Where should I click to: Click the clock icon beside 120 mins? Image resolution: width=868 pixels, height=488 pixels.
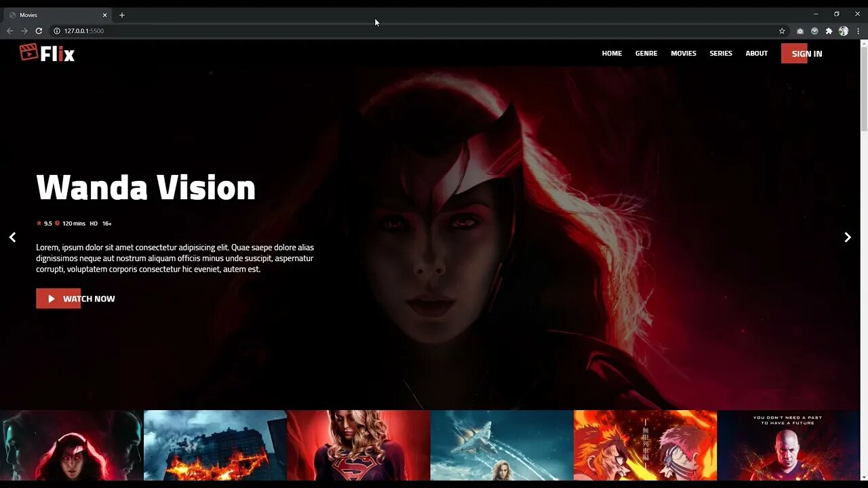click(58, 223)
